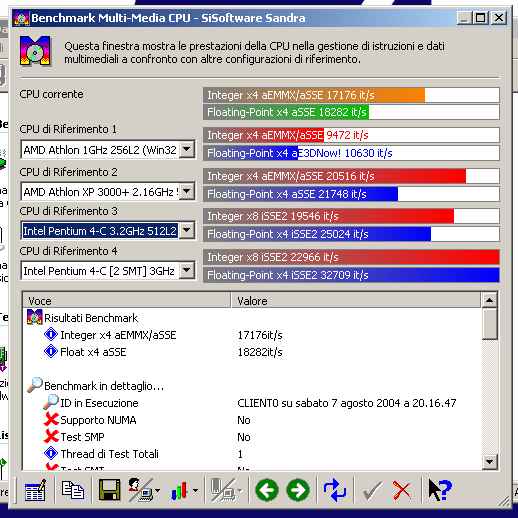
Task: Select the Supporto NUMA row label
Action: pyautogui.click(x=98, y=420)
